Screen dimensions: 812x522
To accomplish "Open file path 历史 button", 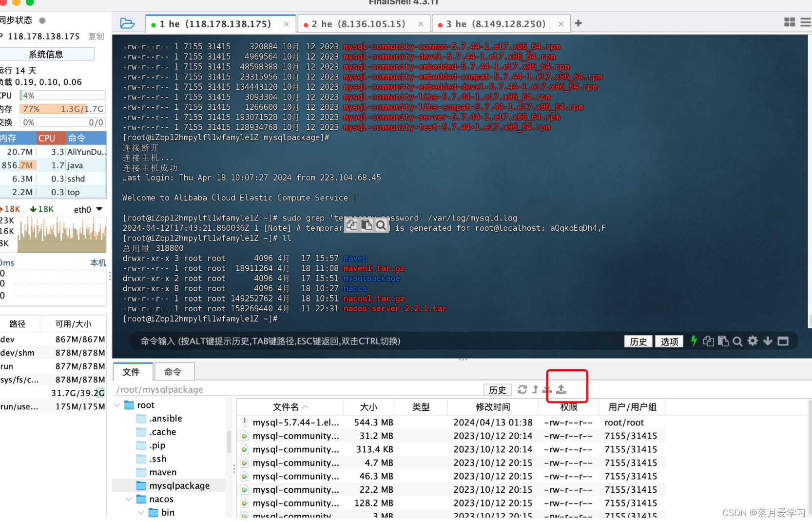I will click(x=498, y=390).
